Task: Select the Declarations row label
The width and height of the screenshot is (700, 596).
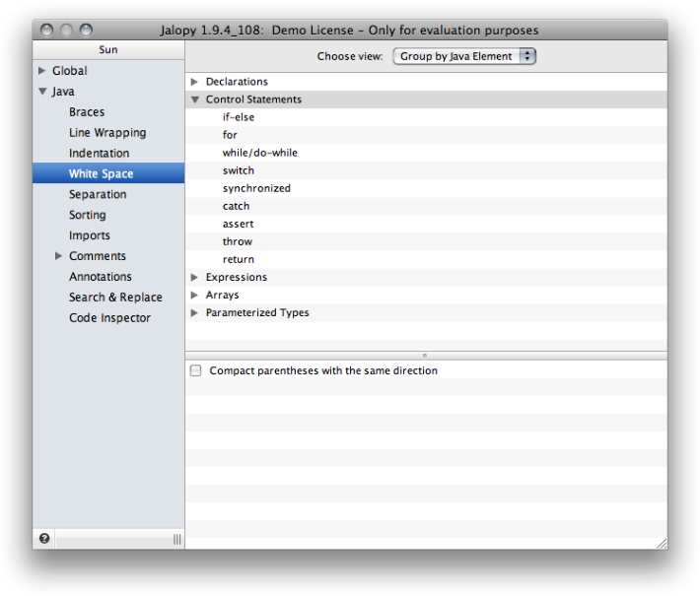Action: click(237, 82)
